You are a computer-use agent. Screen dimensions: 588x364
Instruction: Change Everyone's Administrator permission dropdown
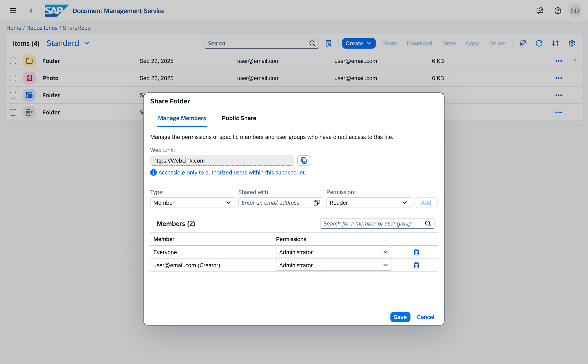[334, 252]
